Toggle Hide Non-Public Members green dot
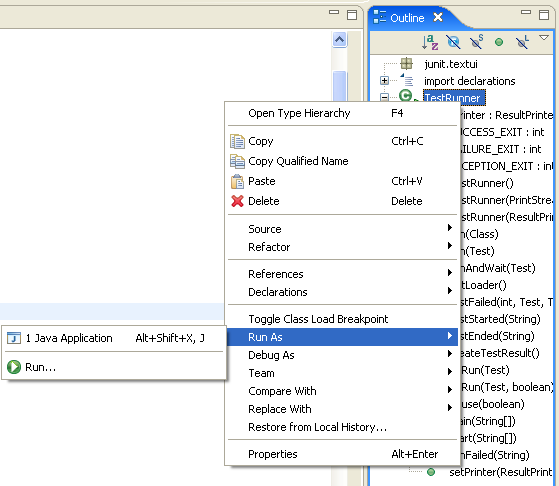Image resolution: width=559 pixels, height=486 pixels. (x=499, y=42)
